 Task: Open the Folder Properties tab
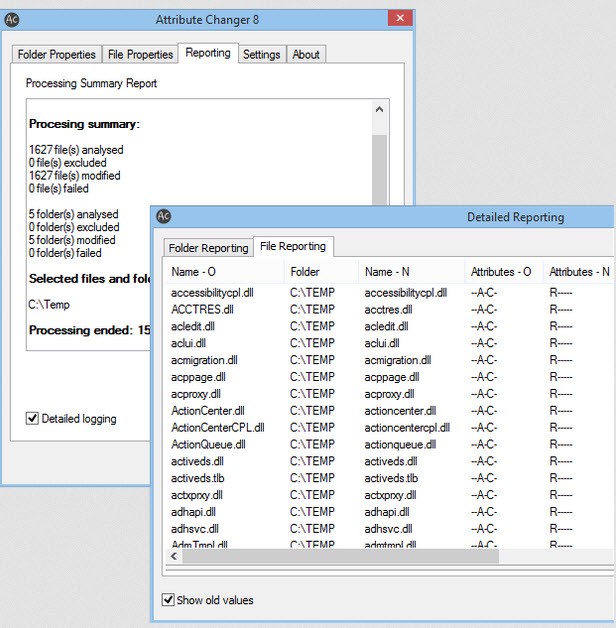(56, 54)
